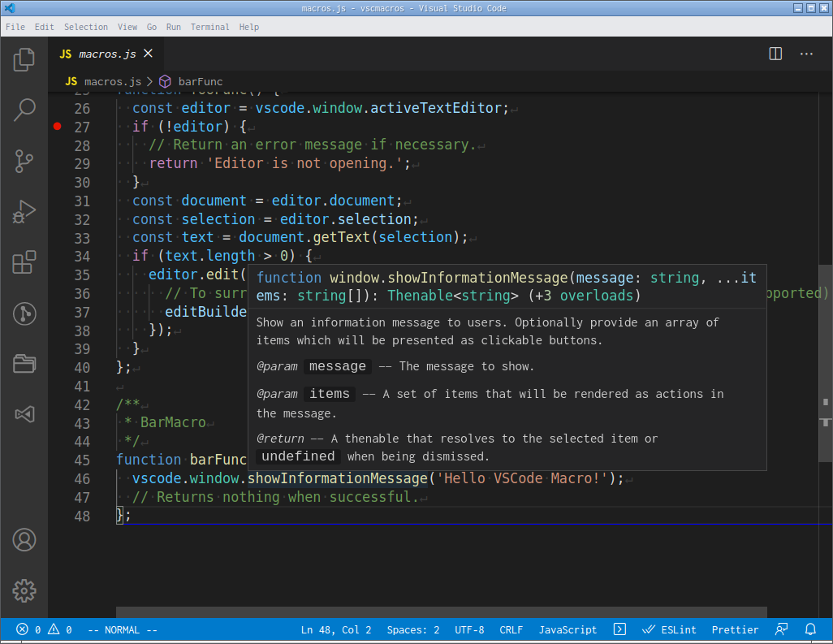Click the horizontal scrollbar of the editor
The height and width of the screenshot is (644, 833).
[442, 612]
